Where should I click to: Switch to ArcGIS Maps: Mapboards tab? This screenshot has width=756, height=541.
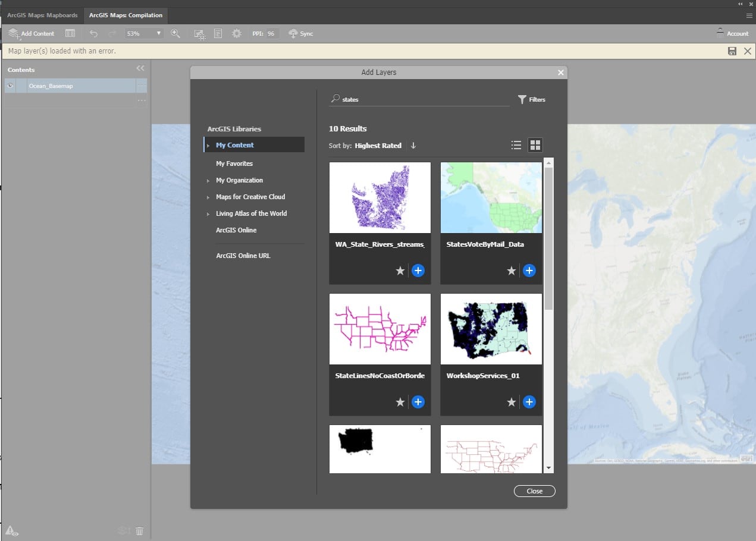click(42, 15)
